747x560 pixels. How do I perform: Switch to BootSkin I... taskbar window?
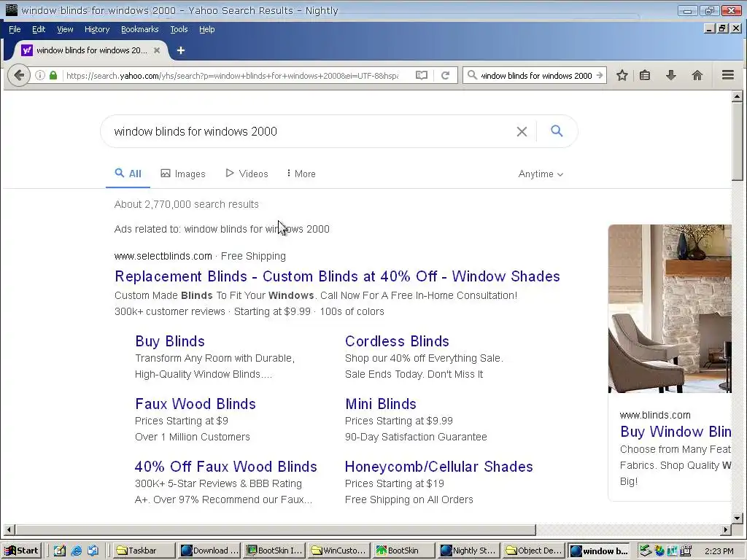(274, 551)
